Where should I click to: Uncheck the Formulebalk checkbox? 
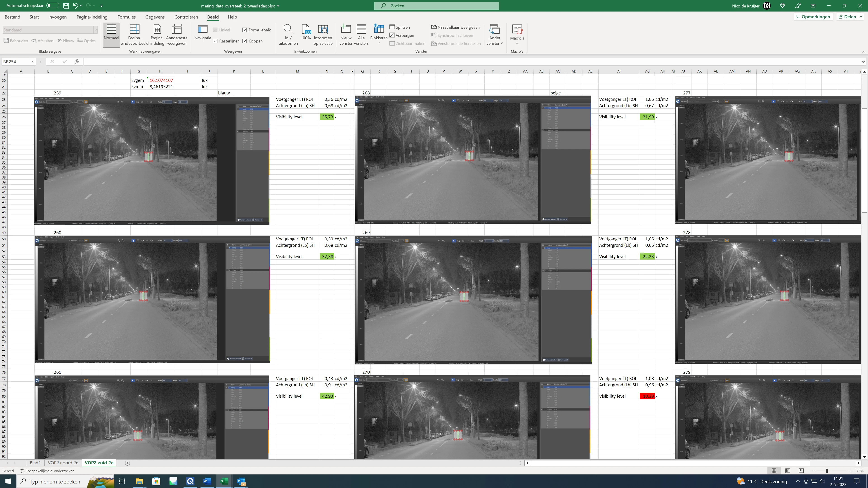coord(245,30)
